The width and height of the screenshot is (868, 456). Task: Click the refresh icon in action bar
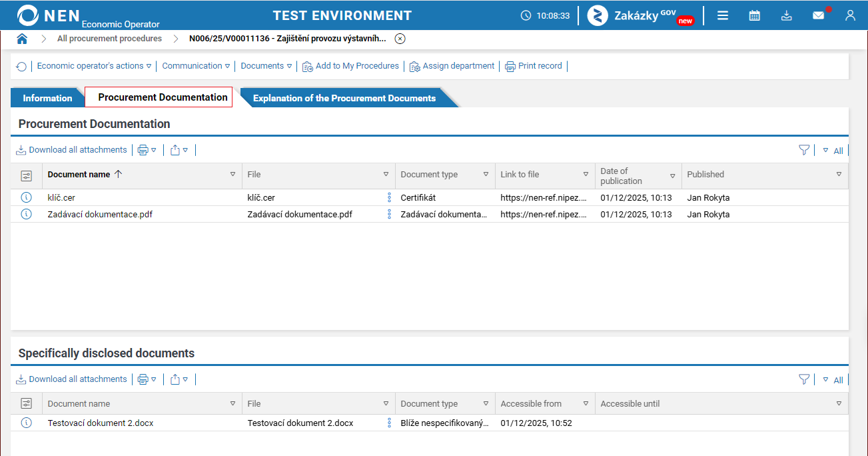point(21,67)
